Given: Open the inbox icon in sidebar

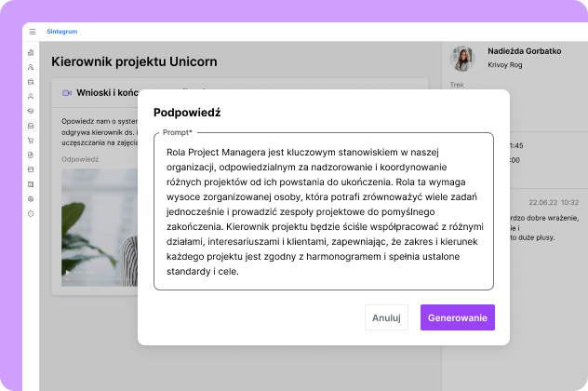Looking at the screenshot, I should coord(31,126).
